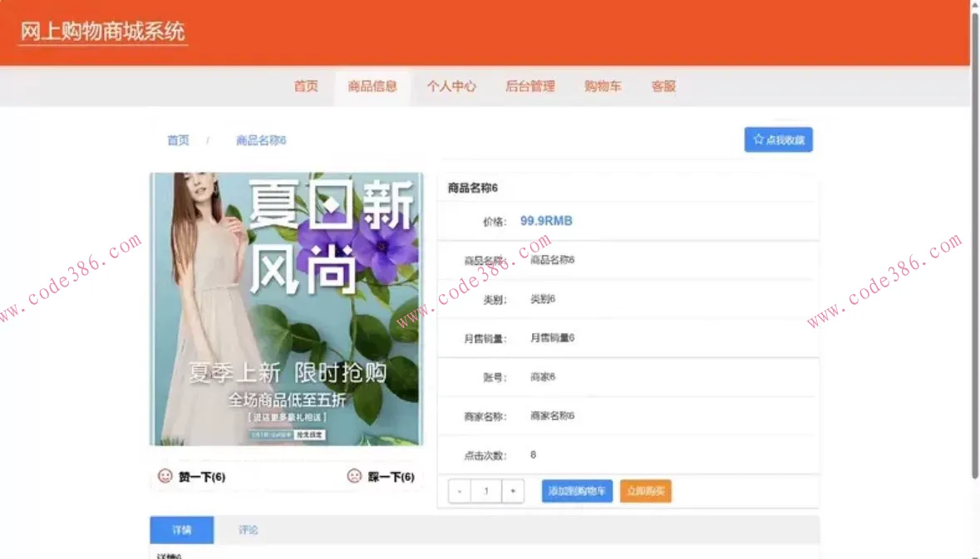Screen dimensions: 980x559
Task: Open 后台管理 backend management
Action: tap(530, 86)
